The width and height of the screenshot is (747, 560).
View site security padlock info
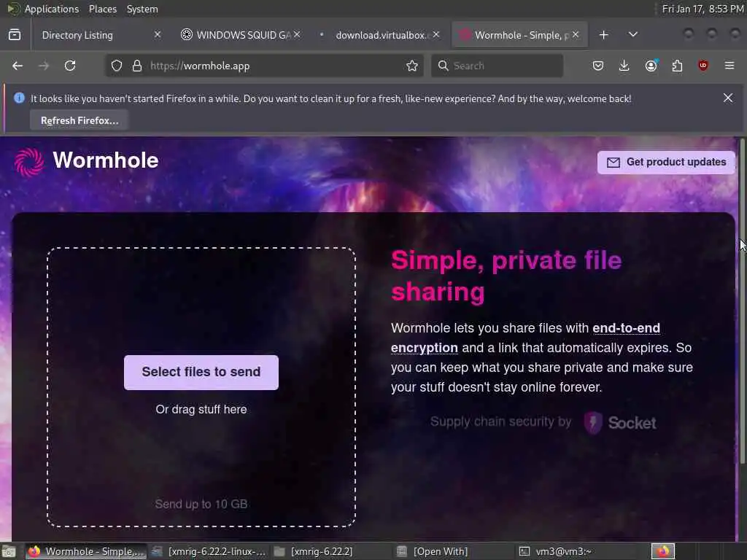coord(137,66)
